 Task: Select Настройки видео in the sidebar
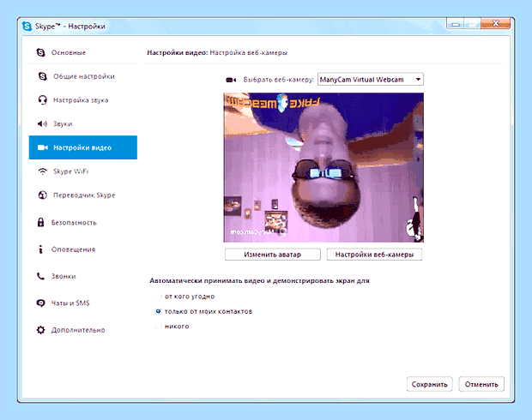(83, 147)
